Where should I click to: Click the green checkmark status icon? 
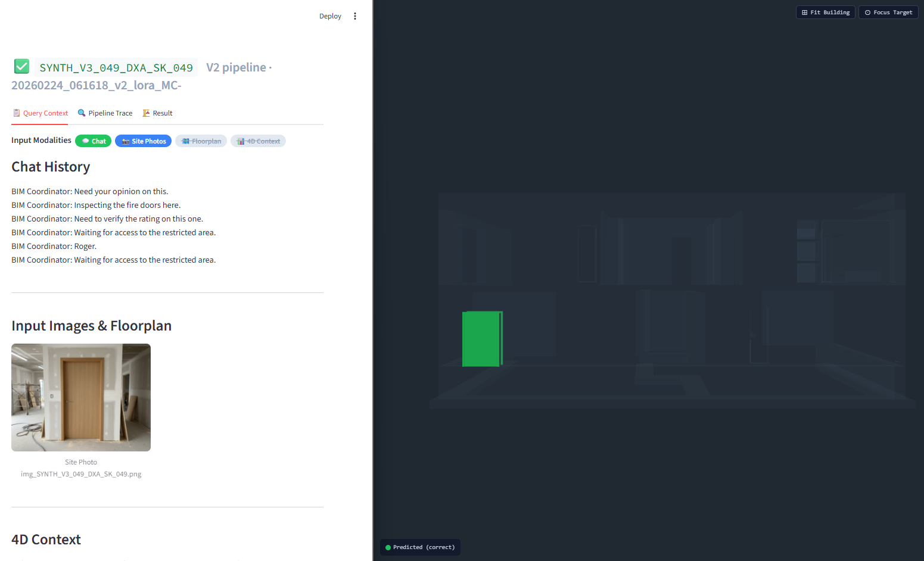(x=21, y=66)
